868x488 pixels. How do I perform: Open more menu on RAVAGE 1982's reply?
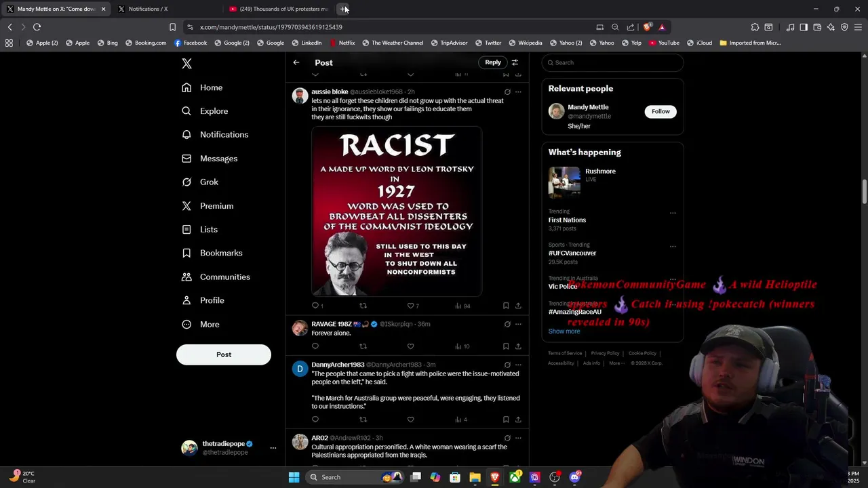pyautogui.click(x=518, y=324)
